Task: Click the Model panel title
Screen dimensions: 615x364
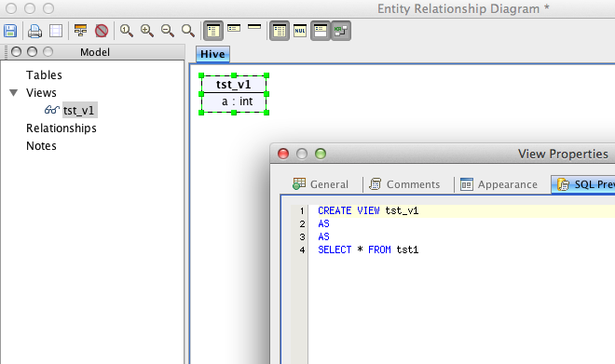Action: click(95, 52)
